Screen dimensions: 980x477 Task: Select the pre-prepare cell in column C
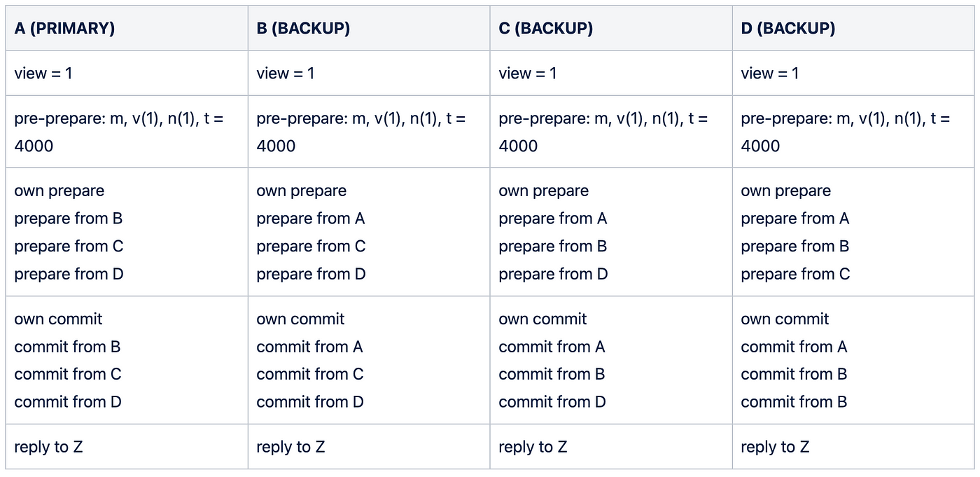(x=603, y=132)
